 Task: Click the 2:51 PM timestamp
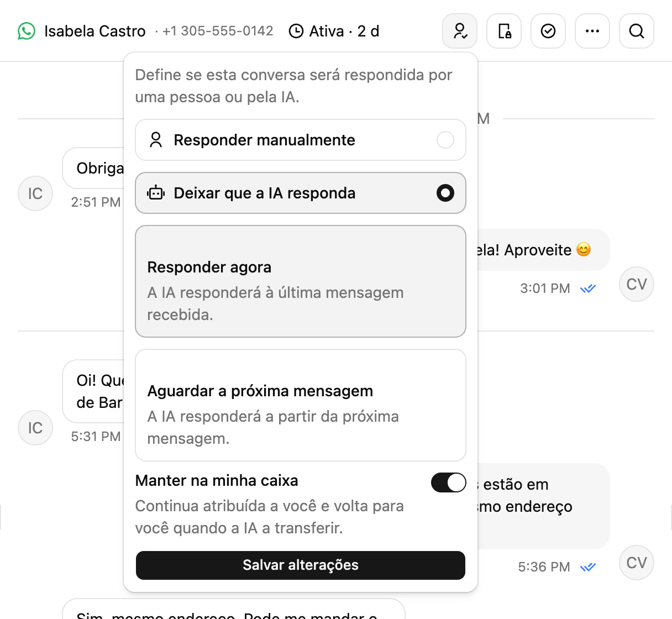pos(96,202)
